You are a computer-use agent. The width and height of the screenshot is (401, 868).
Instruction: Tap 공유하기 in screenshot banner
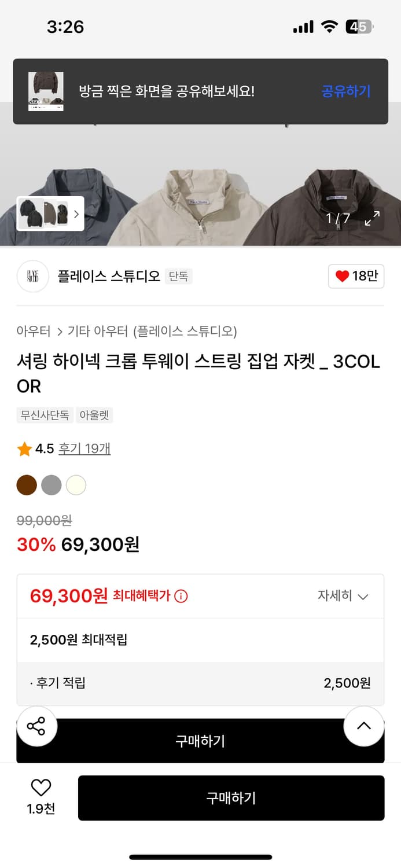tap(345, 91)
